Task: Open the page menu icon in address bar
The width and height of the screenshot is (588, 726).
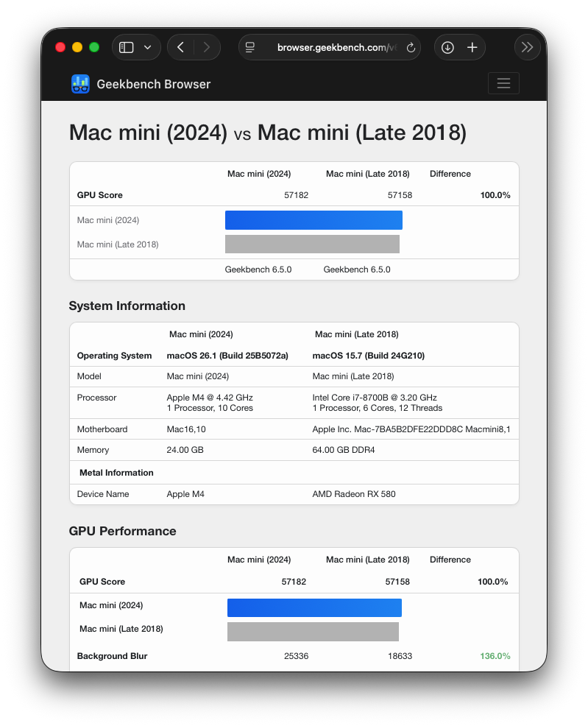Action: [250, 47]
